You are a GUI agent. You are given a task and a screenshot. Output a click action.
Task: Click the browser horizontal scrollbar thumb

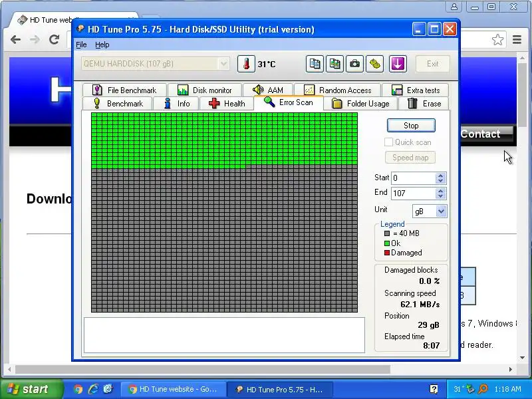point(203,369)
